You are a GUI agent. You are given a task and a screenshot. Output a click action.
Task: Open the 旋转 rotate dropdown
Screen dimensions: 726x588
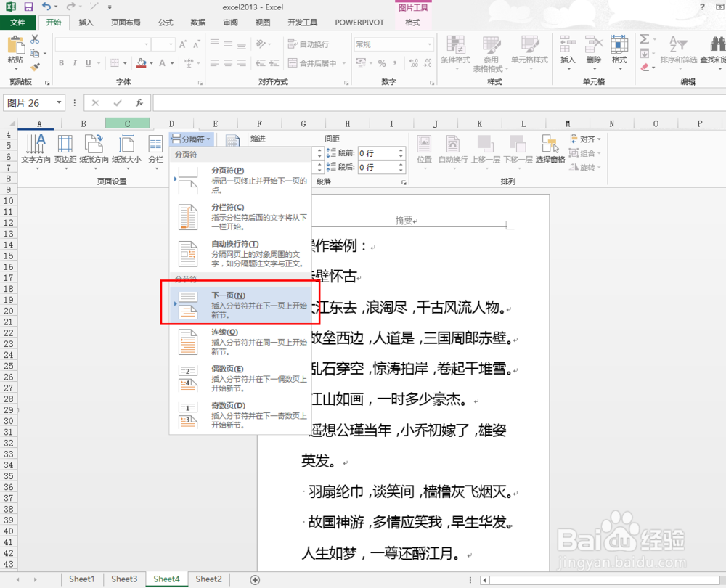point(586,167)
